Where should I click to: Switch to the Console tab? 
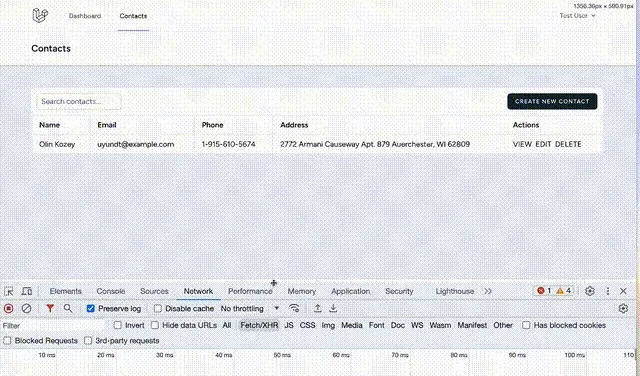point(111,291)
